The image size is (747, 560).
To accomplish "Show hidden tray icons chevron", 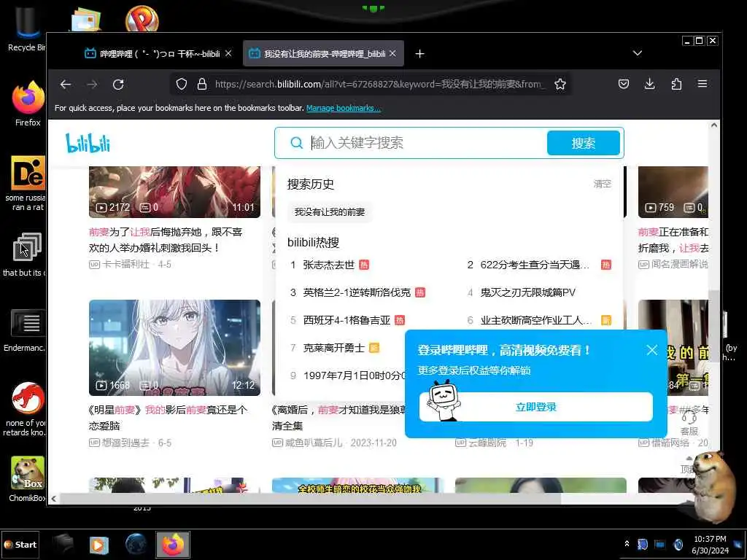I will (x=627, y=544).
